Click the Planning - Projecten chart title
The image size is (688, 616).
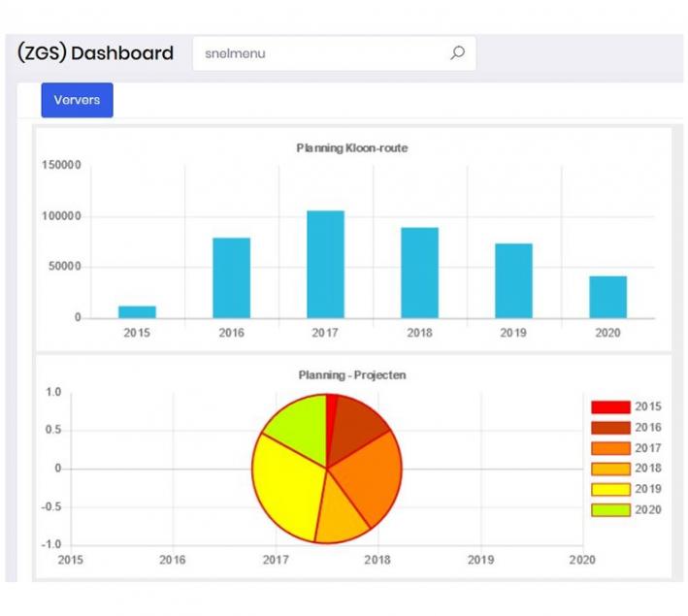(351, 375)
